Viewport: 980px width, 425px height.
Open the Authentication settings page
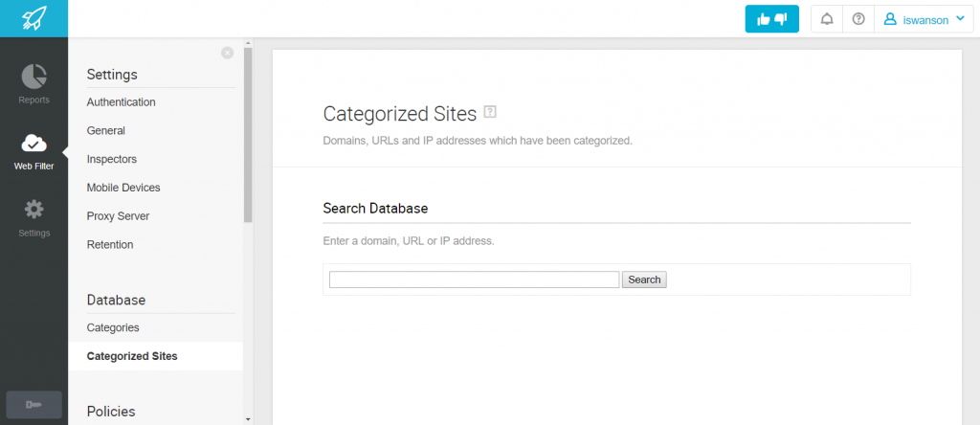(122, 101)
